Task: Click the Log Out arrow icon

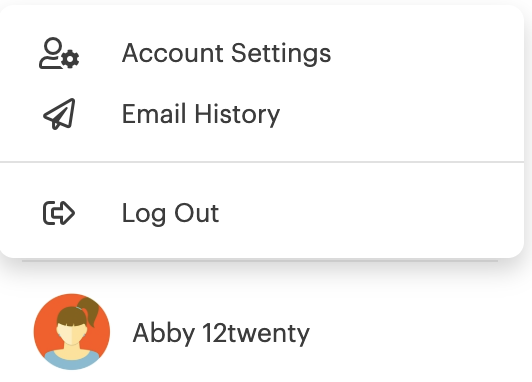Action: click(59, 213)
